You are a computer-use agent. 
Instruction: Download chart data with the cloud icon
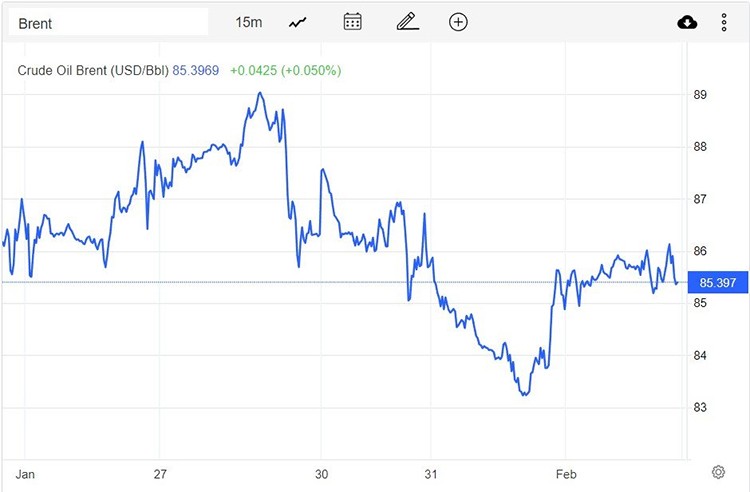[687, 22]
